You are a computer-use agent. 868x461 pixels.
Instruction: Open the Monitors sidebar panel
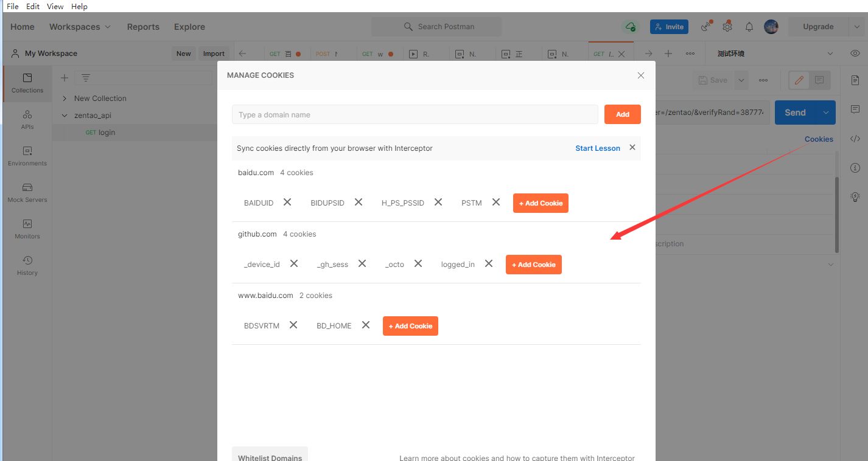click(x=27, y=229)
